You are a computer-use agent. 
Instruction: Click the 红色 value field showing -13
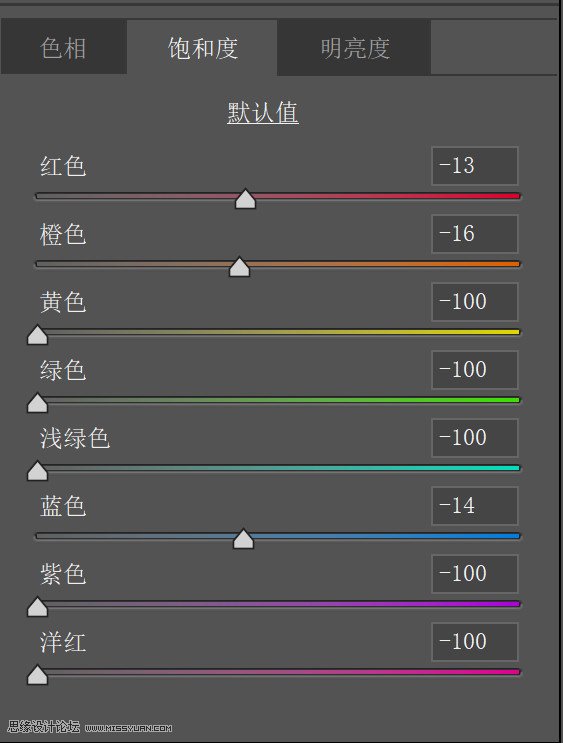pyautogui.click(x=475, y=166)
